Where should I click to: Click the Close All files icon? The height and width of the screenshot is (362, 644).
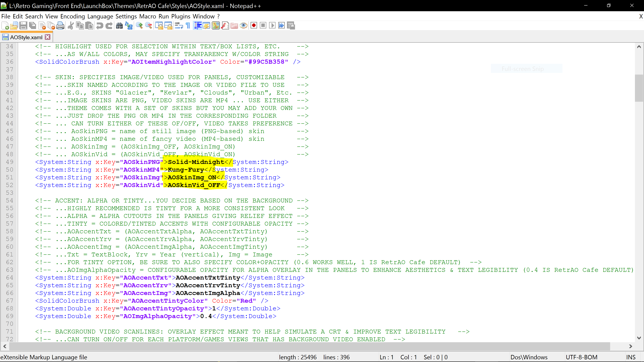tap(51, 25)
